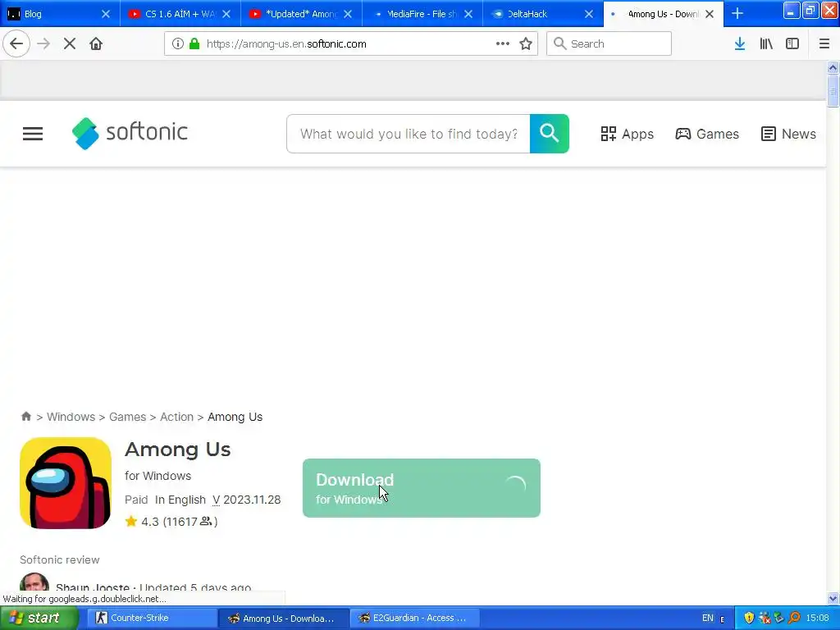Open the Games section on Softonic

[x=706, y=134]
